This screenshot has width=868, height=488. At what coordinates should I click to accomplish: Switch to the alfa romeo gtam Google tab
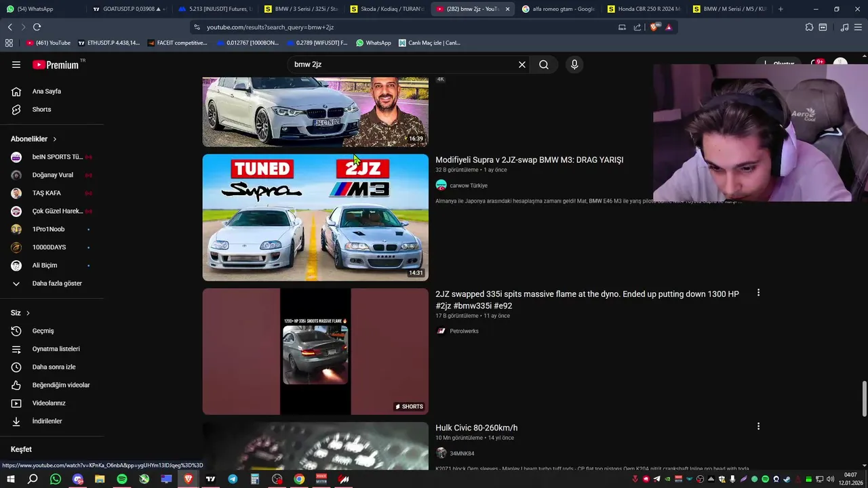click(x=559, y=9)
